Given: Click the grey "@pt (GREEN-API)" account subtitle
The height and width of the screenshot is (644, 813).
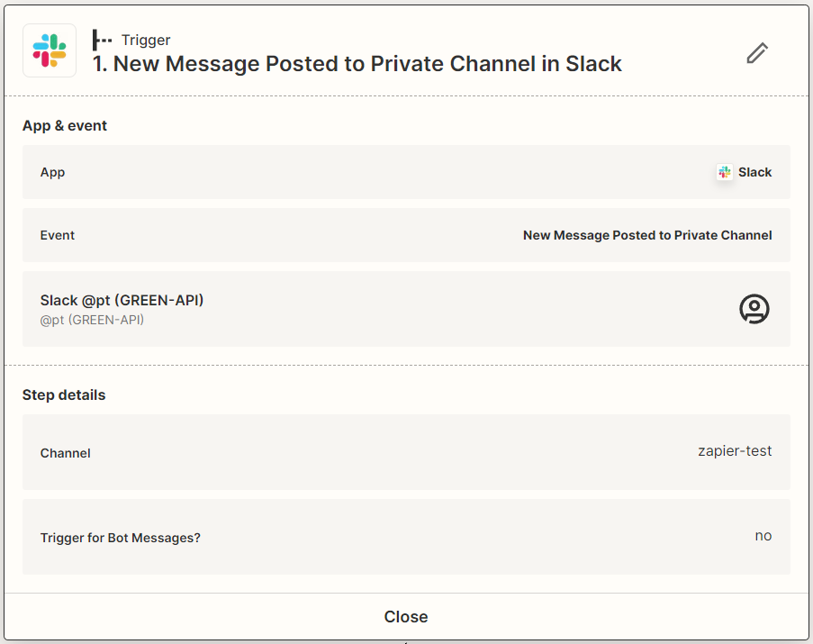Looking at the screenshot, I should tap(92, 320).
